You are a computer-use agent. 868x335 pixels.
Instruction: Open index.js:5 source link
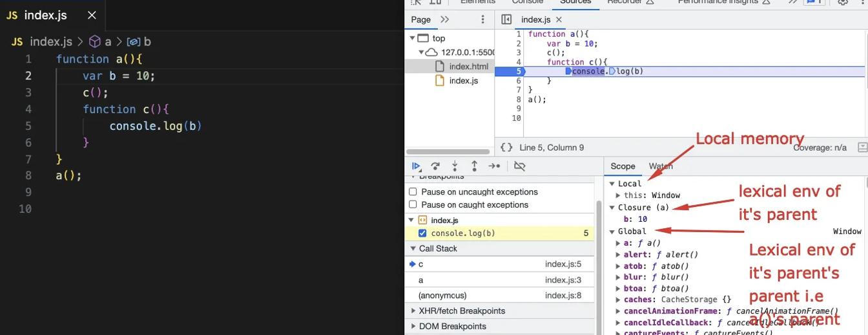pyautogui.click(x=563, y=264)
